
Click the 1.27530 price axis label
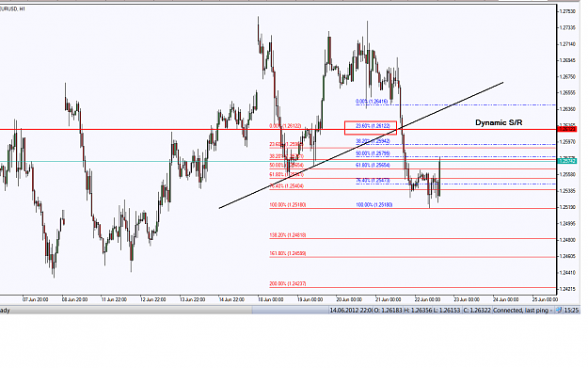click(567, 11)
